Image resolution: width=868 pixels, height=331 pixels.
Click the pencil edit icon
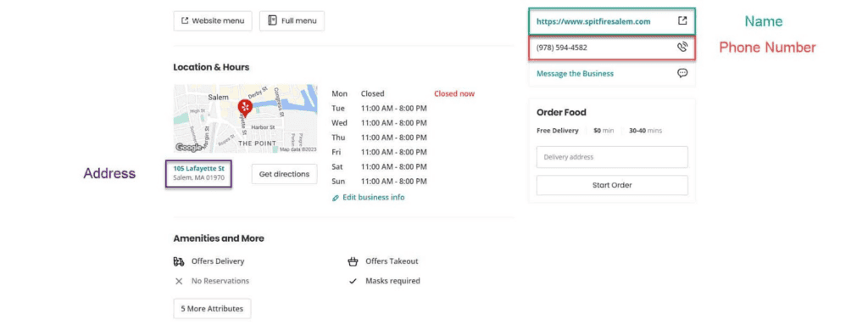[x=336, y=198]
